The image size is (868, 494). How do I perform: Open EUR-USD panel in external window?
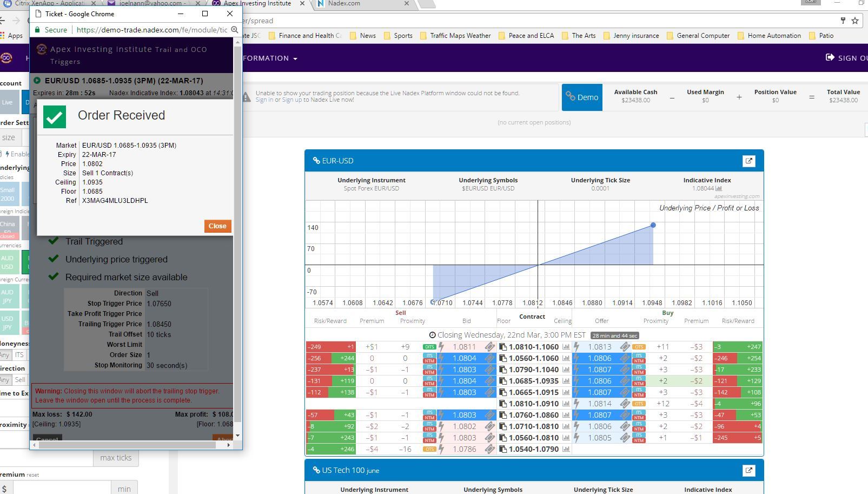coord(748,161)
